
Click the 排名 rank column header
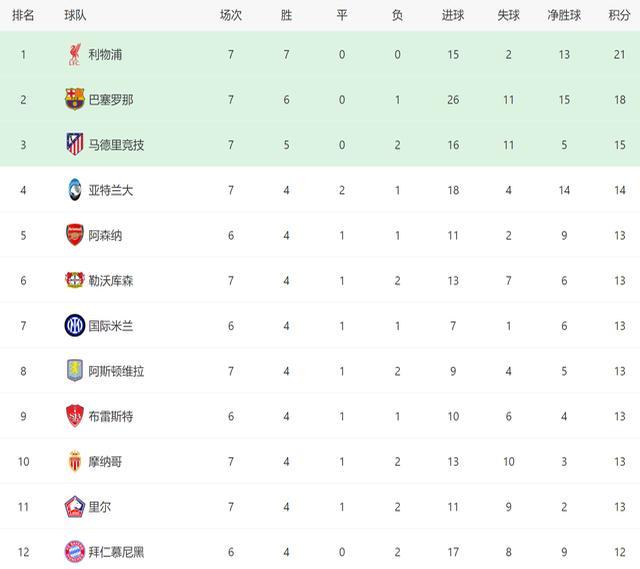(23, 15)
